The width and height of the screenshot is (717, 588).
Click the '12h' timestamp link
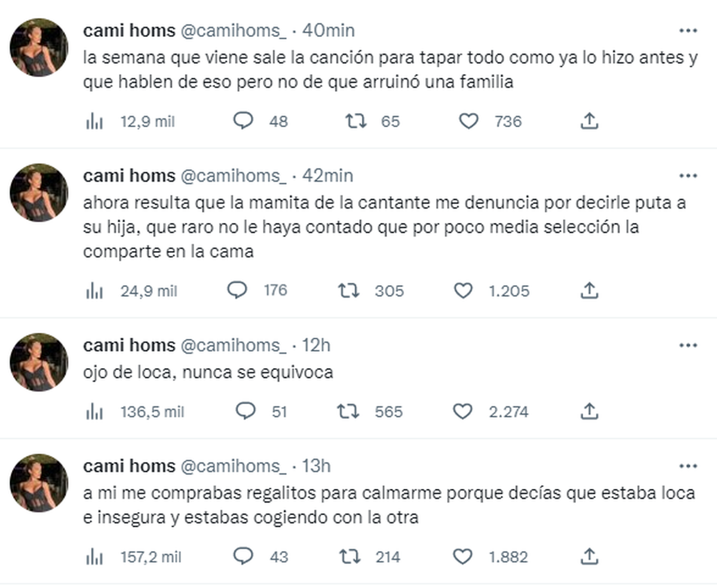[317, 345]
